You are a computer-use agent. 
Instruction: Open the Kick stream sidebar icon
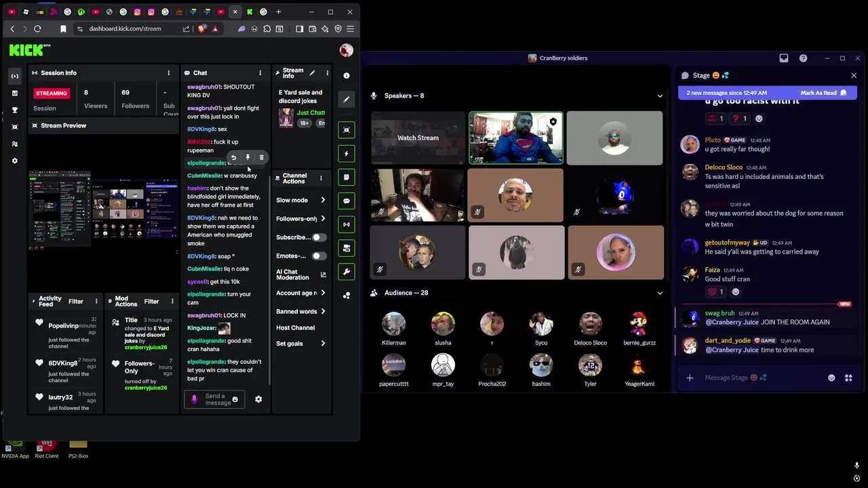[15, 76]
